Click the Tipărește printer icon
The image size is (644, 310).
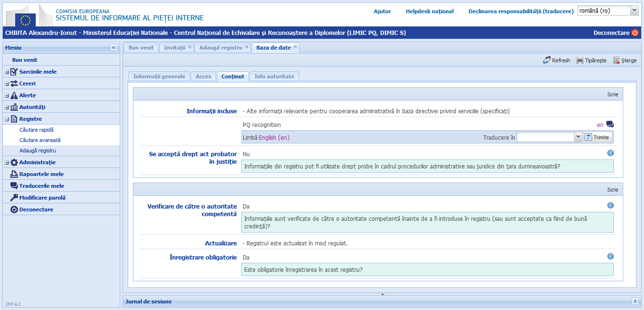(580, 60)
